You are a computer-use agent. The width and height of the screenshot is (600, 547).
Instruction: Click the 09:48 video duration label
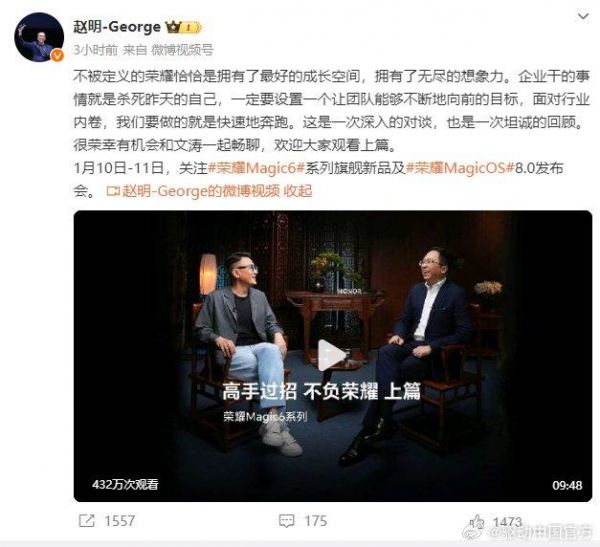pyautogui.click(x=567, y=485)
